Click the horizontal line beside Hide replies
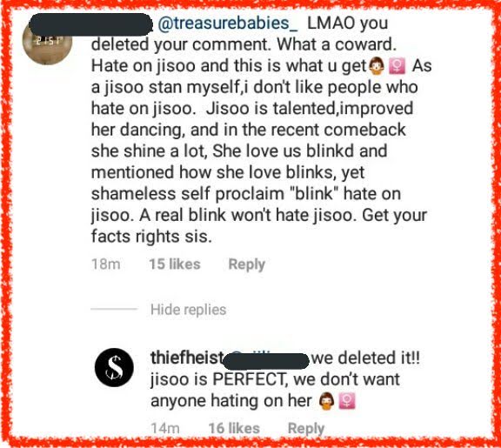The image size is (501, 448). 114,309
